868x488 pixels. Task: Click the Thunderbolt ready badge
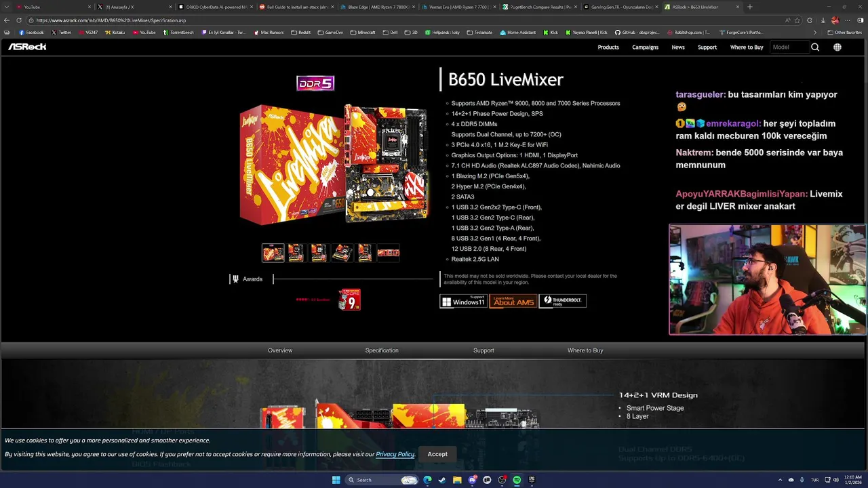pyautogui.click(x=563, y=301)
